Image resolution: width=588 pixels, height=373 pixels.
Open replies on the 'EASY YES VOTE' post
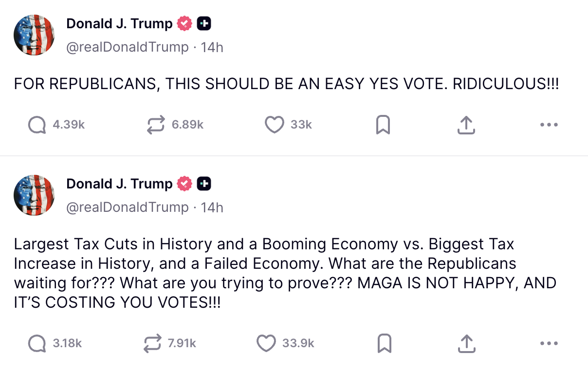click(37, 125)
